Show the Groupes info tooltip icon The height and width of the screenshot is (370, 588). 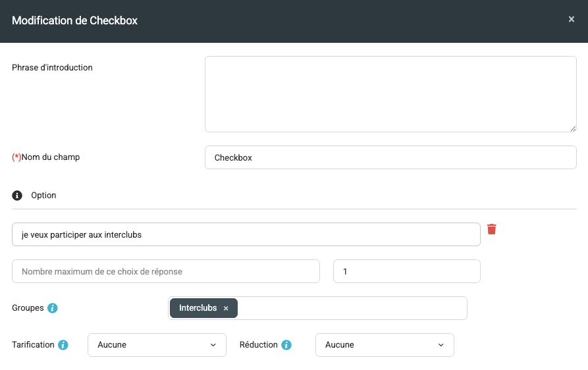pos(53,308)
